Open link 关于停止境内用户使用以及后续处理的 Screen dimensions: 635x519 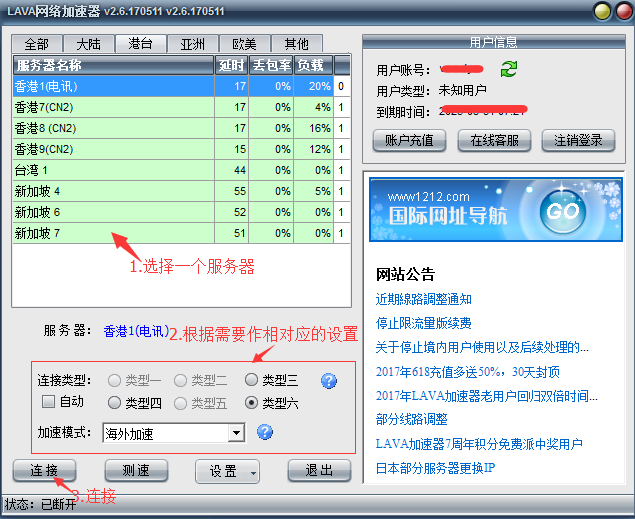[x=482, y=347]
